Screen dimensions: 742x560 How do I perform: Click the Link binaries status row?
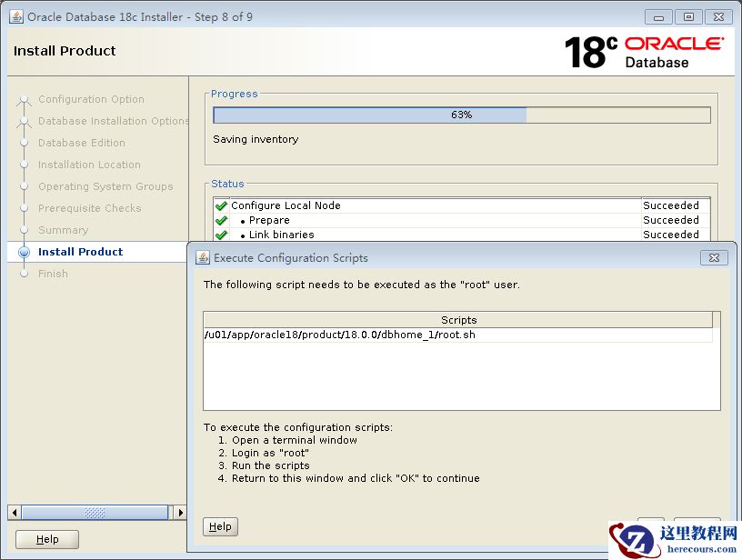click(x=462, y=235)
